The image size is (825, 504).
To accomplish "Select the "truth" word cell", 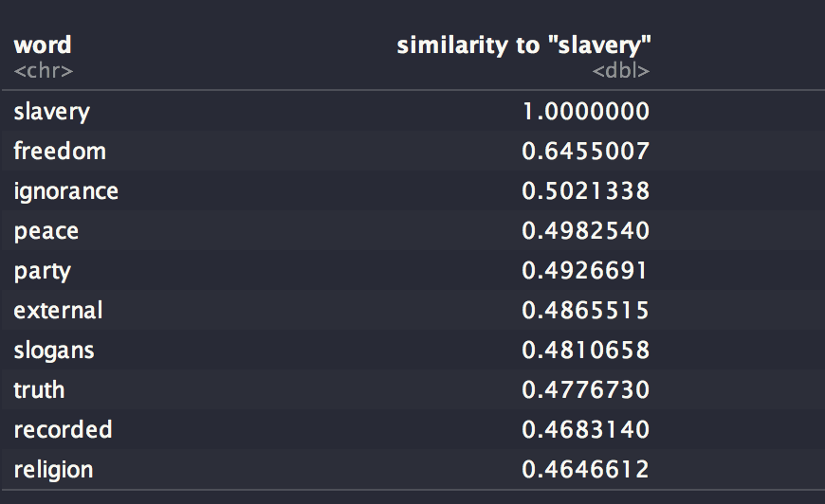I will (39, 390).
